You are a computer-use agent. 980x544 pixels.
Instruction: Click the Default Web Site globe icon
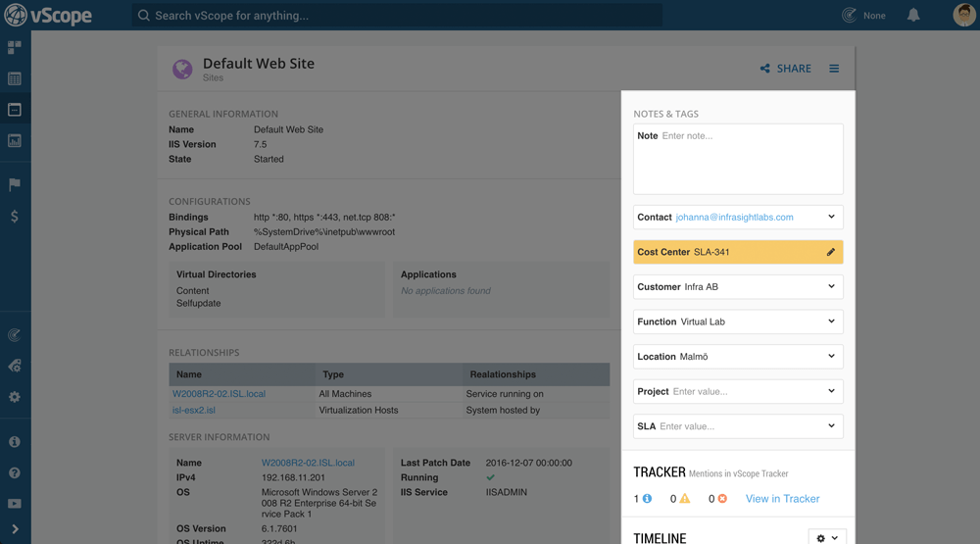(182, 69)
